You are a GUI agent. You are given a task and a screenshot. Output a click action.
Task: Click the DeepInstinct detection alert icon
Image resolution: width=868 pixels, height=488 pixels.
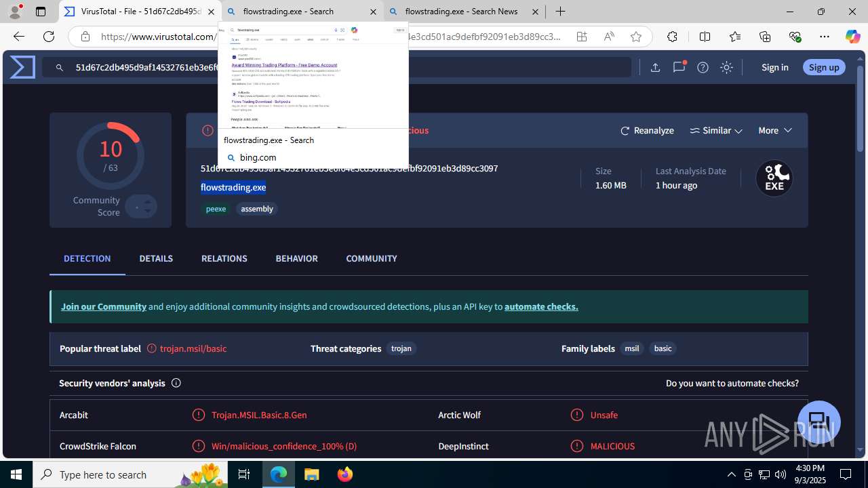[x=577, y=446]
